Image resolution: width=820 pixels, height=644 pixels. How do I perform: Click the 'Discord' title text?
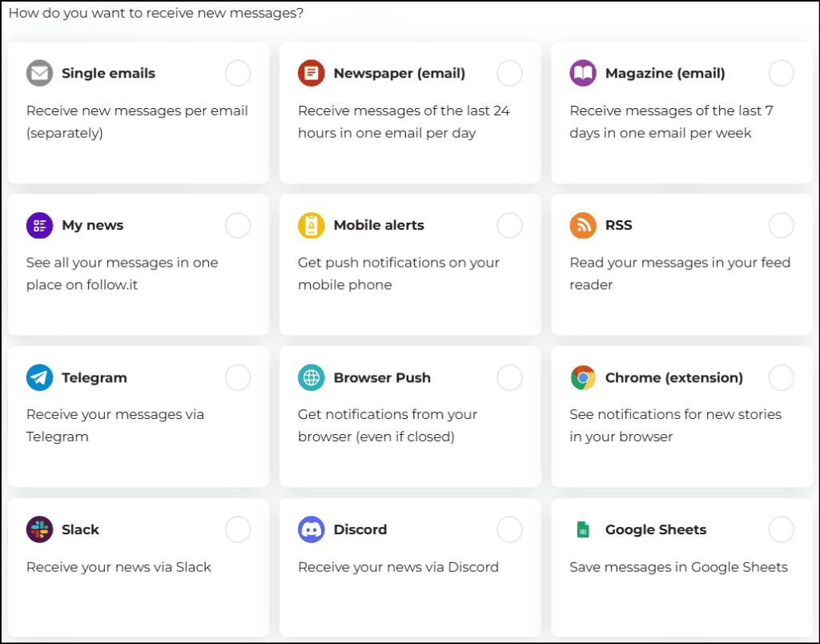360,529
